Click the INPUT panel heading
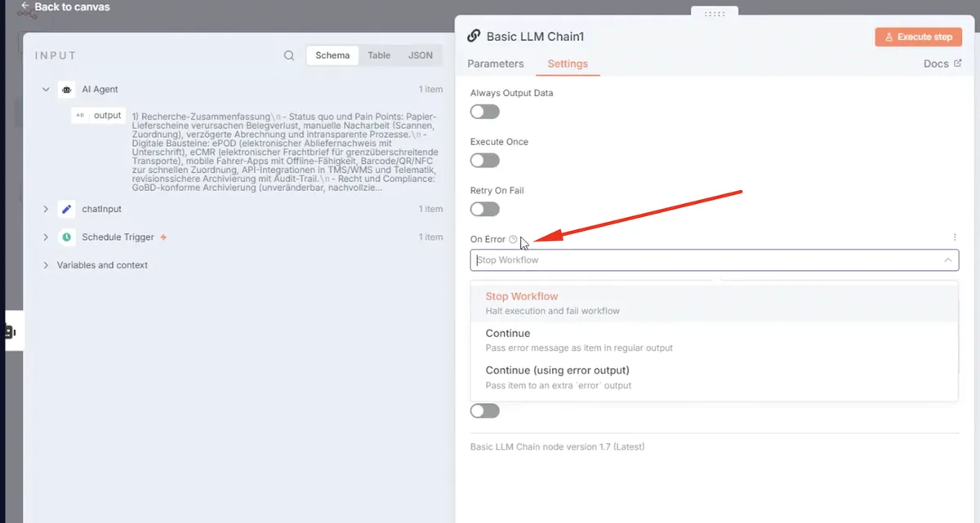The image size is (980, 523). point(56,55)
